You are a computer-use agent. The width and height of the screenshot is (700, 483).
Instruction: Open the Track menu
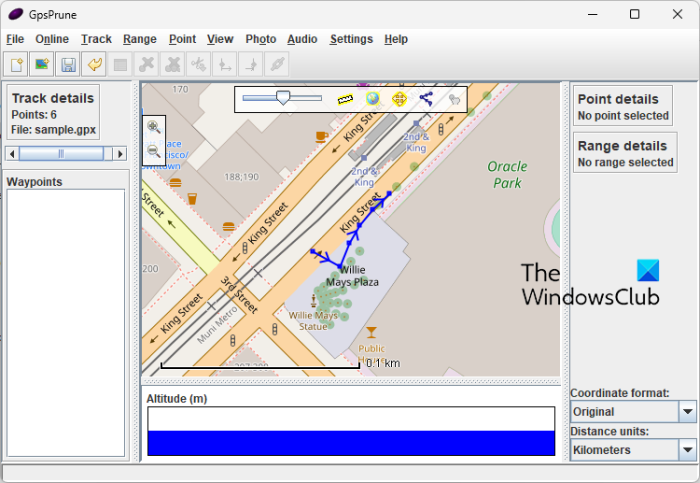(x=96, y=39)
